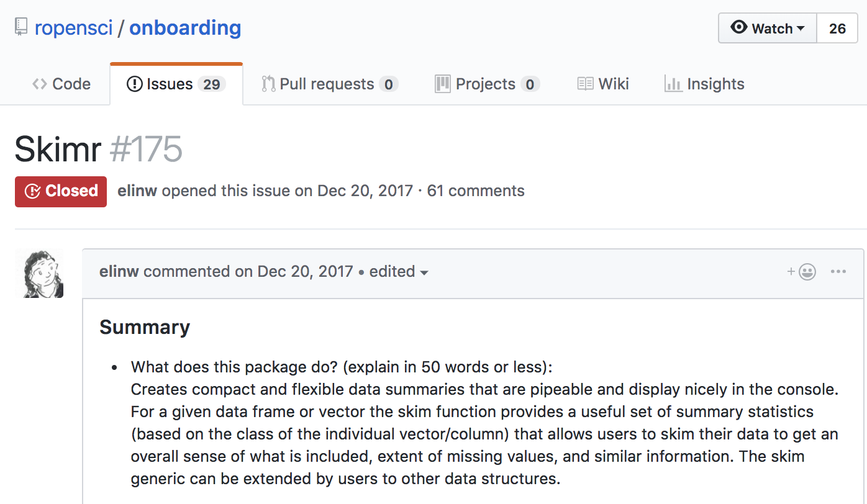Image resolution: width=867 pixels, height=504 pixels.
Task: Click the Insights bar chart icon
Action: point(673,84)
